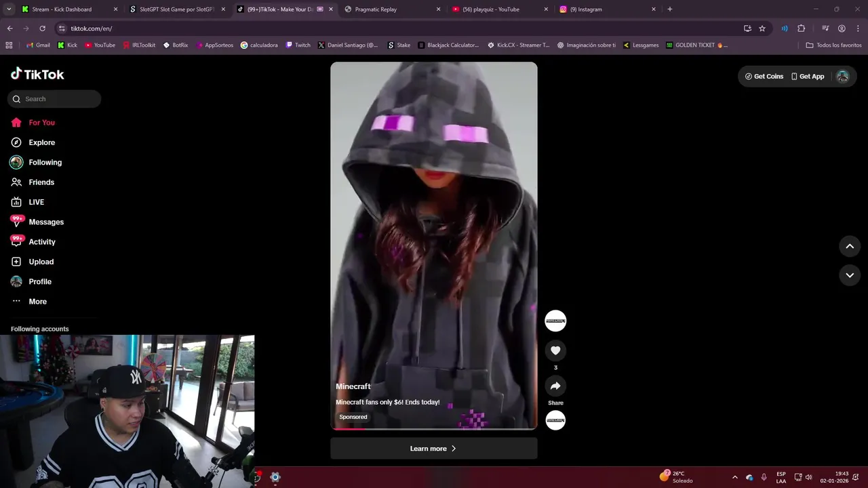Open the GOLDEN TICKET bookmark
868x488 pixels.
click(696, 45)
